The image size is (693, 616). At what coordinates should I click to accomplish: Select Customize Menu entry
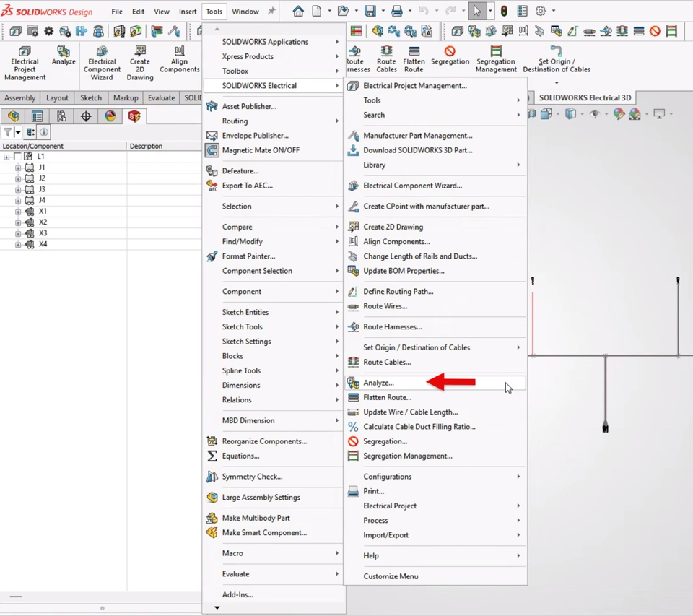(435, 576)
